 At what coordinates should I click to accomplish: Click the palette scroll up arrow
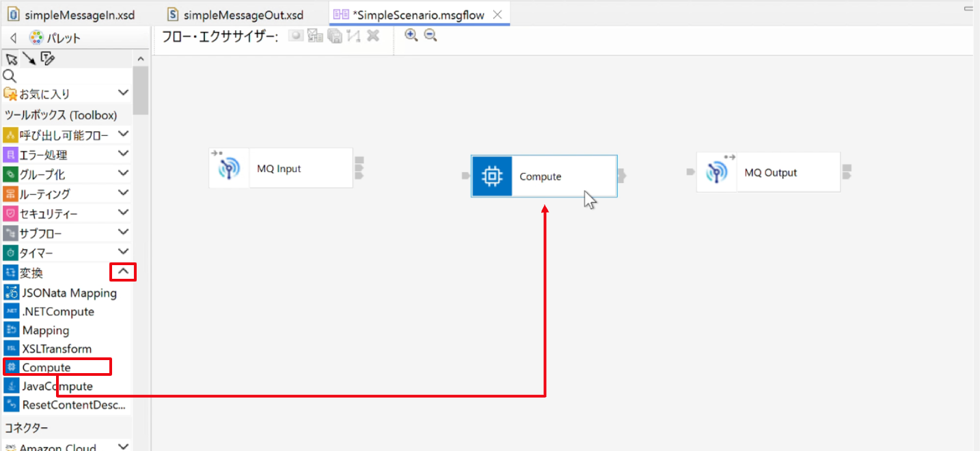tap(141, 59)
